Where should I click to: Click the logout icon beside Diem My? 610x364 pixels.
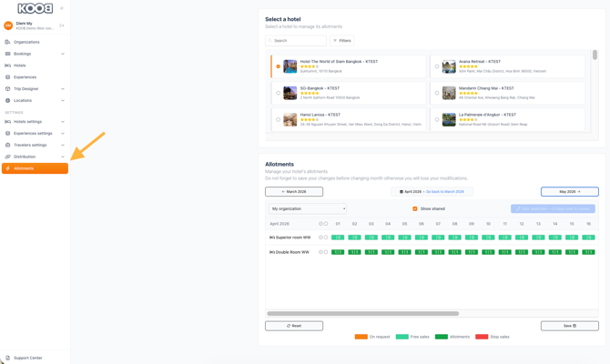[x=62, y=25]
